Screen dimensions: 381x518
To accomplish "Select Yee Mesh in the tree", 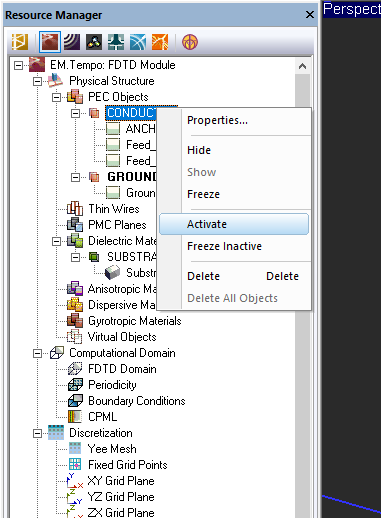I will [x=112, y=449].
